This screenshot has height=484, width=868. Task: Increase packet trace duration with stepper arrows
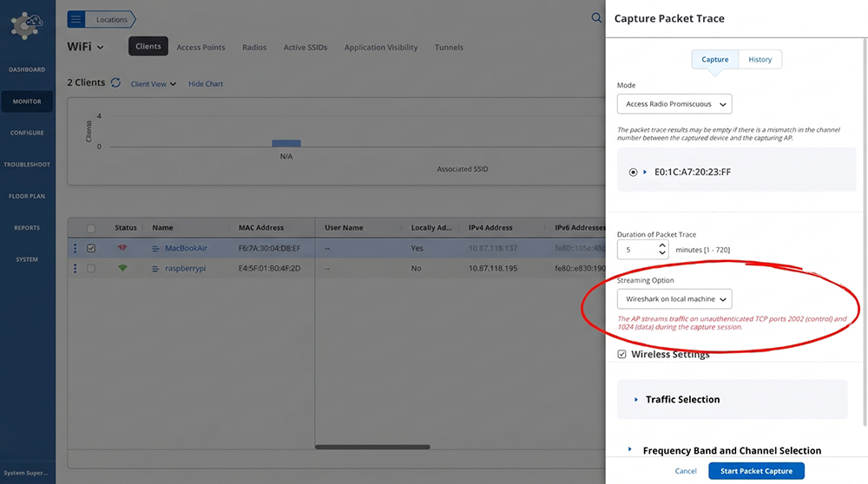662,245
